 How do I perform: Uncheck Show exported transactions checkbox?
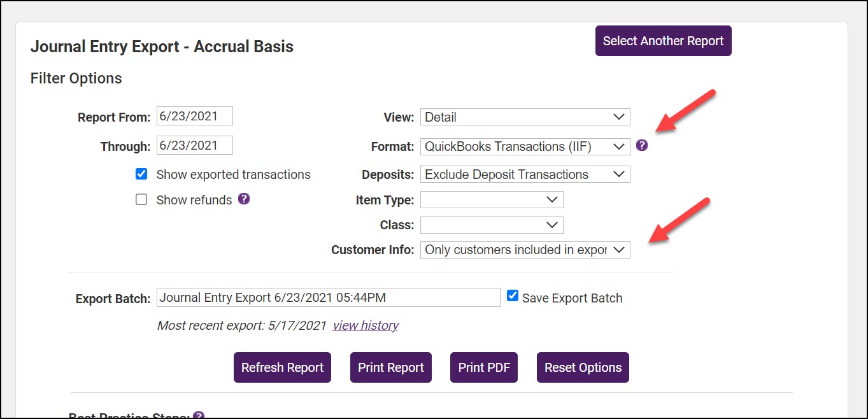pos(141,174)
